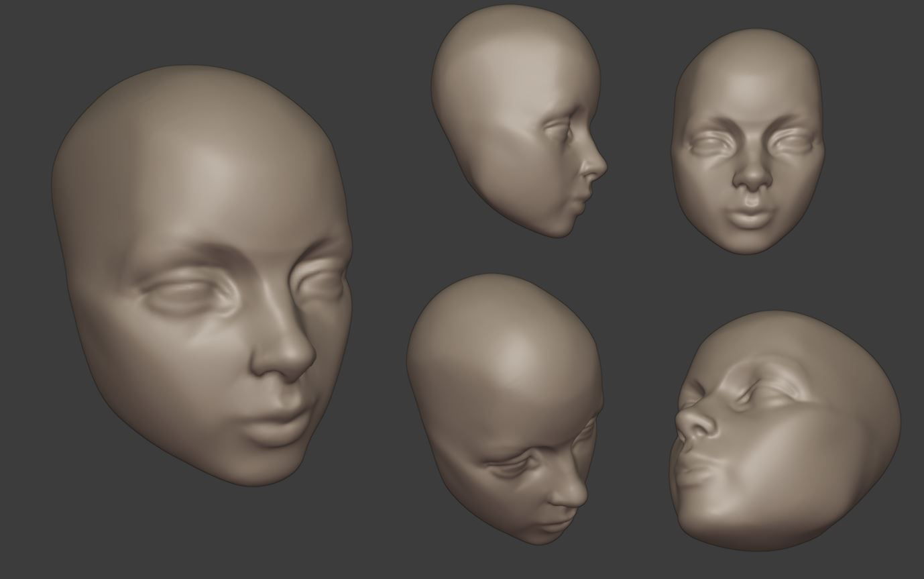The image size is (924, 579).
Task: Select the head sculpt viewed from below
Action: [785, 429]
